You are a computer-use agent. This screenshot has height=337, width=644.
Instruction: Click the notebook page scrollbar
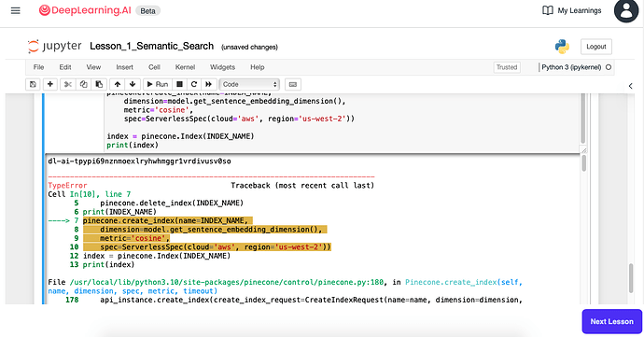point(631,278)
